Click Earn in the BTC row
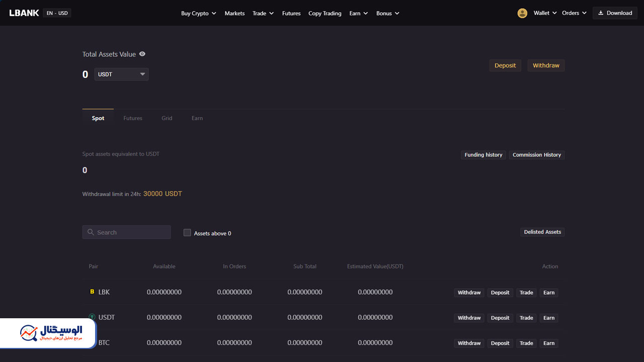The image size is (644, 362). pyautogui.click(x=549, y=343)
